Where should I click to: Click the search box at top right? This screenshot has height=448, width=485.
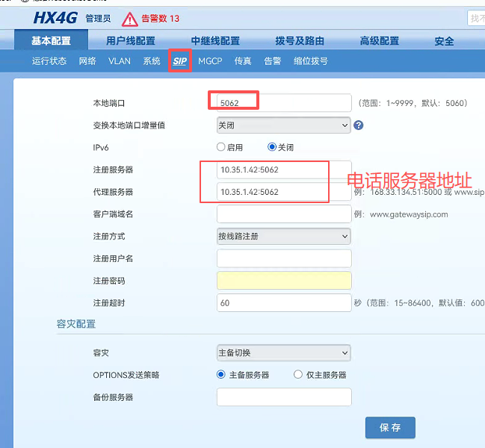pos(476,19)
